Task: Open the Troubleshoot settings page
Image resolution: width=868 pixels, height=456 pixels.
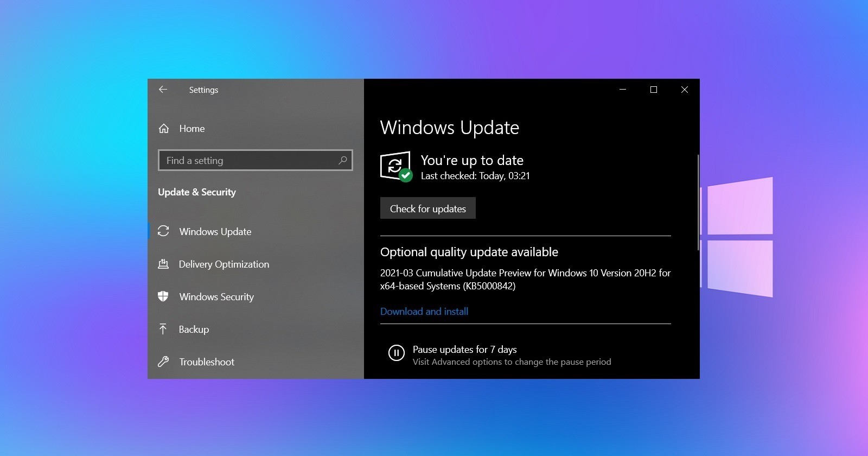Action: 207,362
